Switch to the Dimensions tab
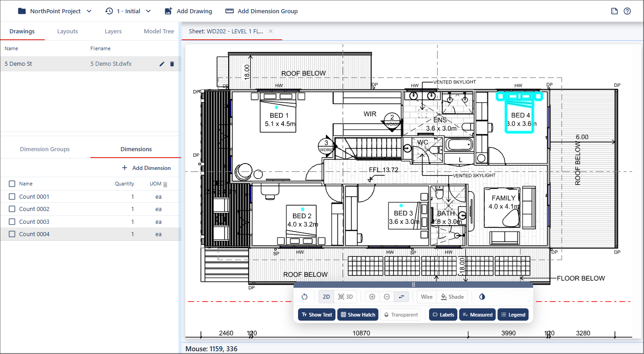The image size is (644, 354). coord(136,149)
